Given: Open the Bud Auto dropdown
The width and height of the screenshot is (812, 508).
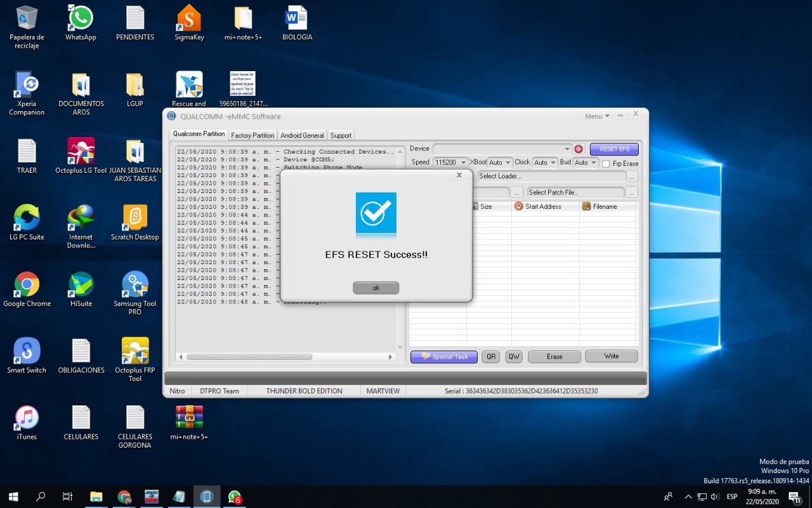Looking at the screenshot, I should tap(586, 163).
